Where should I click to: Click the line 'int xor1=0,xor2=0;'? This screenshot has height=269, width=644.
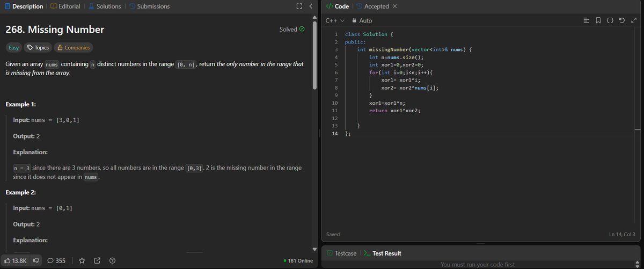[396, 64]
